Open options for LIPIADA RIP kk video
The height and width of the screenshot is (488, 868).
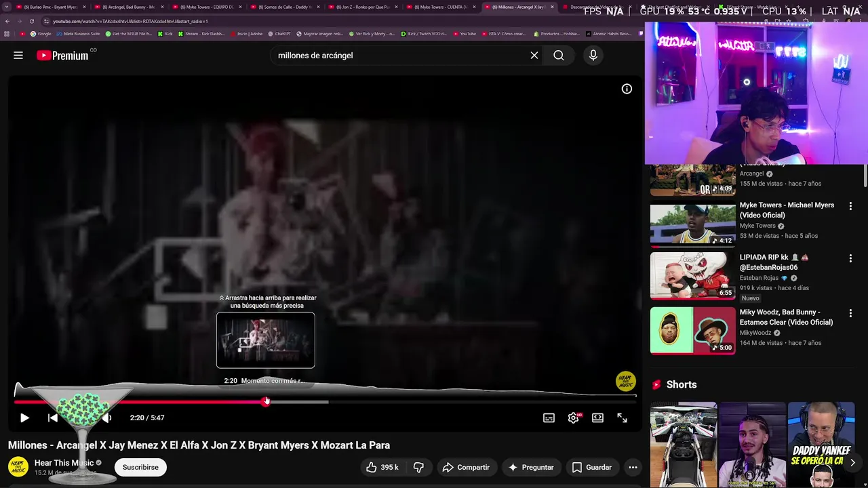click(x=850, y=258)
